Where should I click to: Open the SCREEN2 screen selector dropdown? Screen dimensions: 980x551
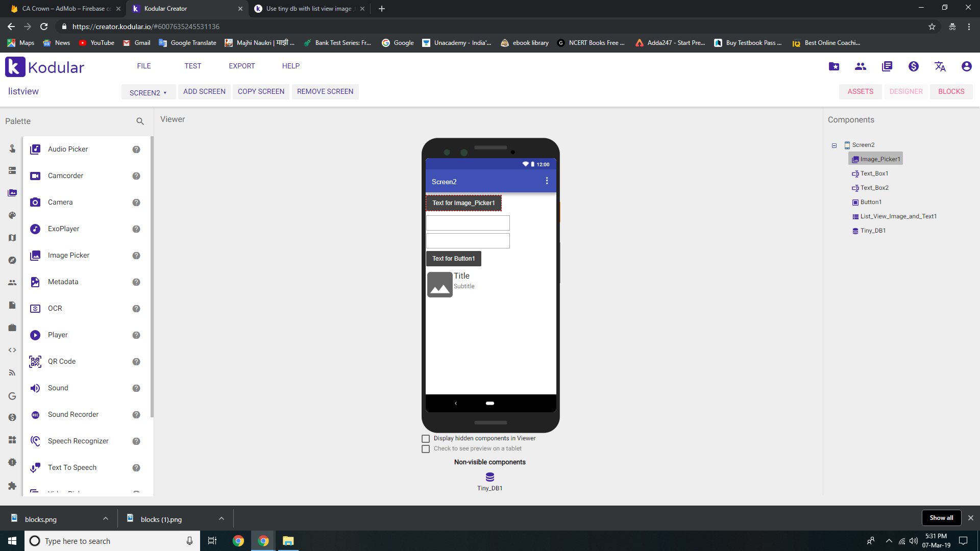click(148, 92)
